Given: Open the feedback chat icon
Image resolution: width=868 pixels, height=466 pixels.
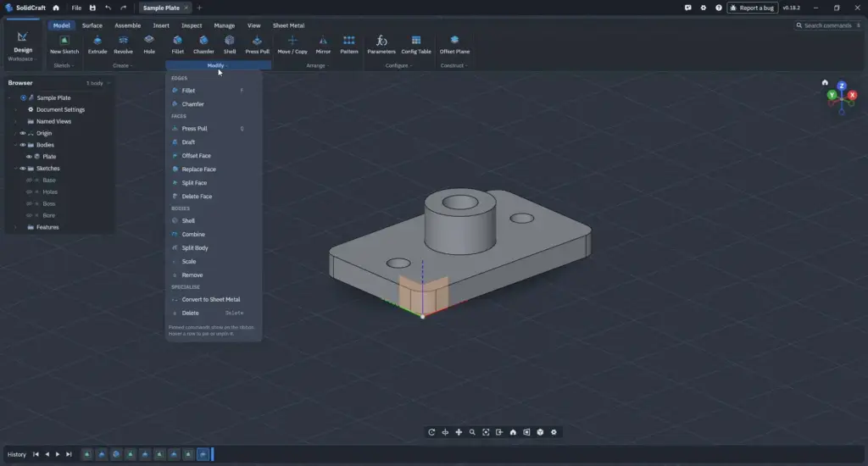Looking at the screenshot, I should click(x=687, y=8).
